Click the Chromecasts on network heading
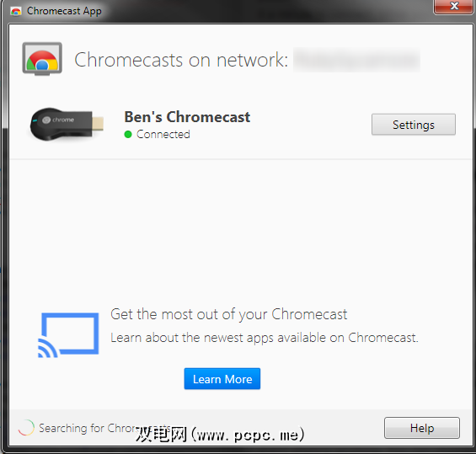This screenshot has width=476, height=454. 181,60
